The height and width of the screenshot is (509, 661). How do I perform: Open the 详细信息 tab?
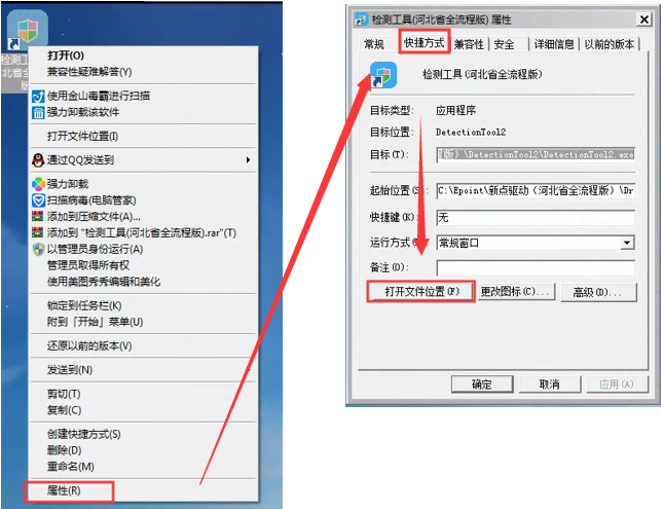click(554, 44)
